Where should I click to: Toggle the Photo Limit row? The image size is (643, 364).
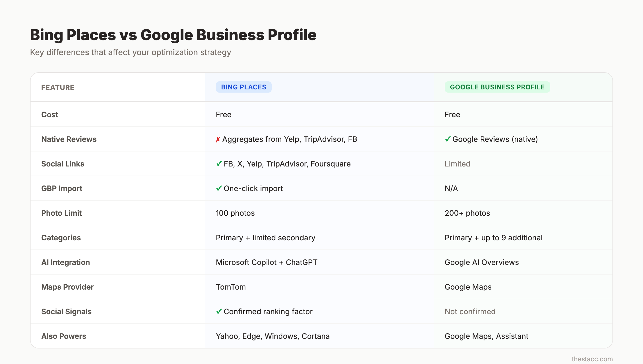tap(61, 213)
